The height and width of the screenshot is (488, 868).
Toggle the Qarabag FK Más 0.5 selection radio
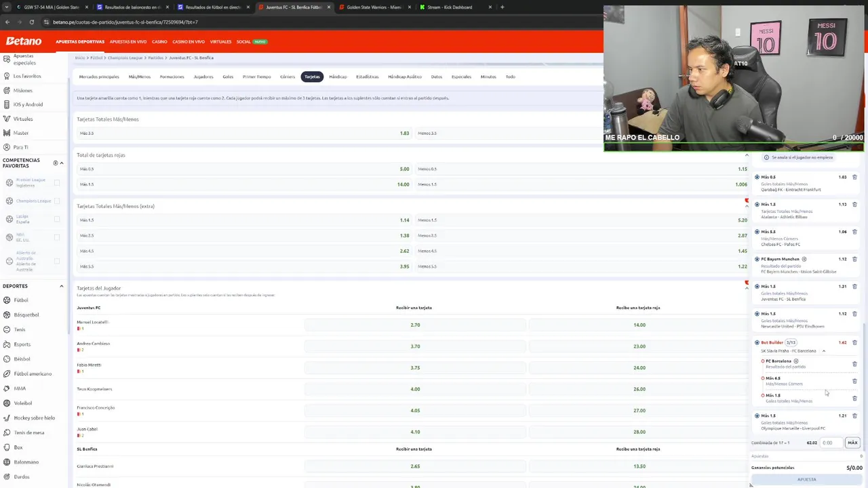(x=757, y=177)
